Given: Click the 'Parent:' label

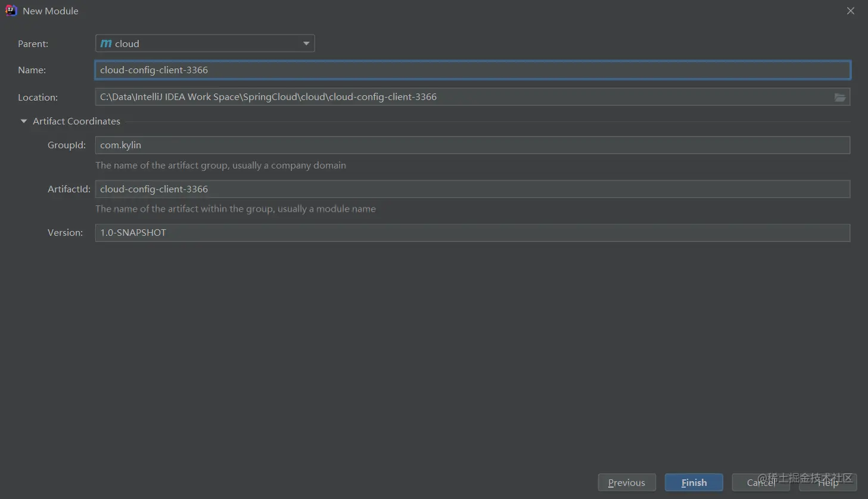Looking at the screenshot, I should pyautogui.click(x=33, y=44).
